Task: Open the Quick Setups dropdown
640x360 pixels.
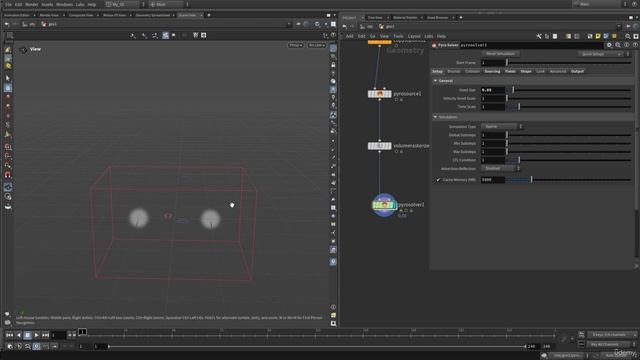Action: point(601,54)
